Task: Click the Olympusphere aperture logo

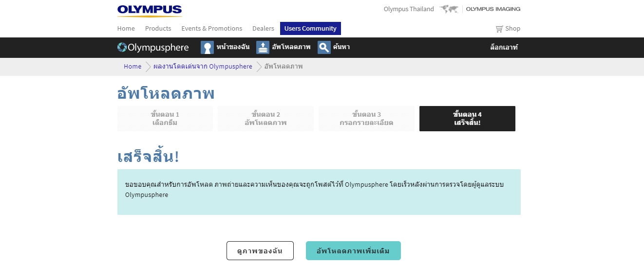Action: 122,47
